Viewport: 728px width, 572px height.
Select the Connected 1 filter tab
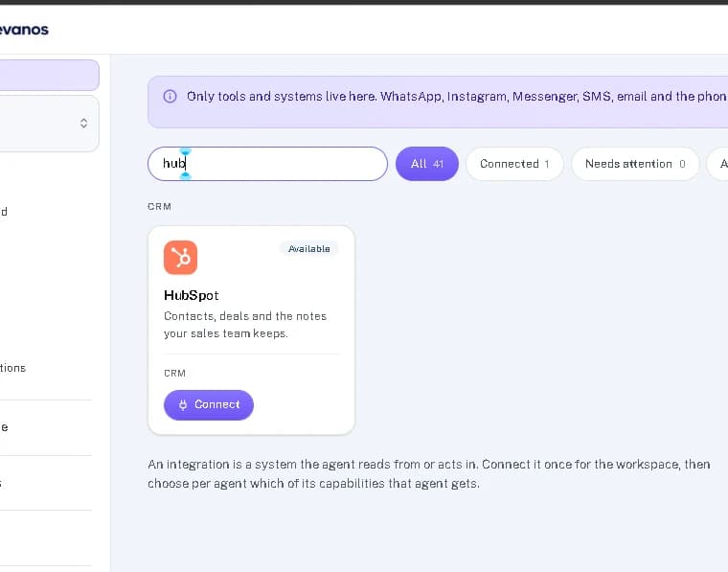click(514, 164)
